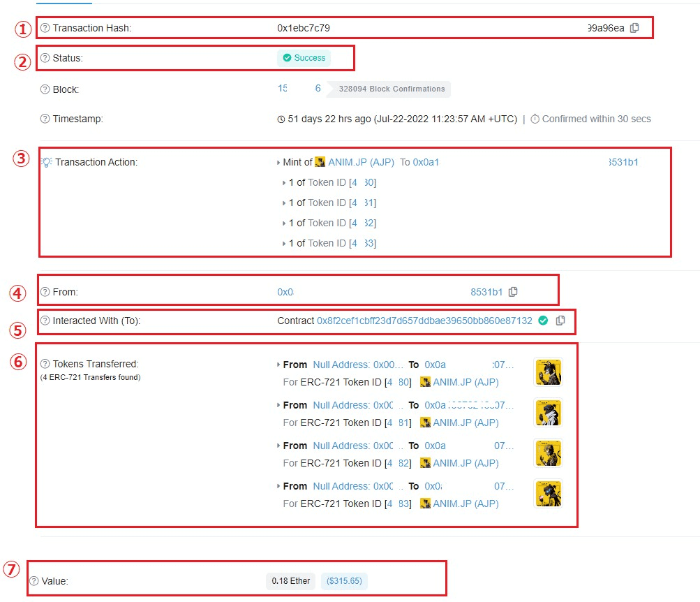Click the lightbulb icon beside Transaction Action
Viewport: 700px width, 602px height.
click(x=45, y=161)
